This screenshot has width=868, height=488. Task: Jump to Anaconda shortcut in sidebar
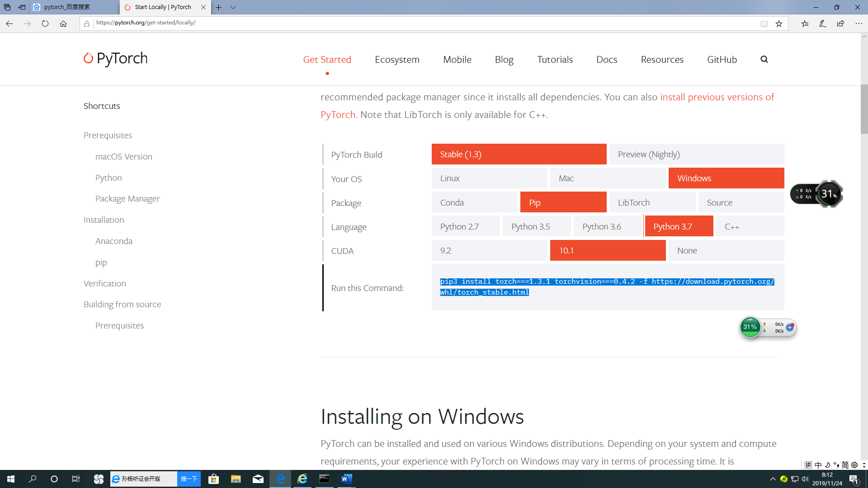tap(114, 241)
